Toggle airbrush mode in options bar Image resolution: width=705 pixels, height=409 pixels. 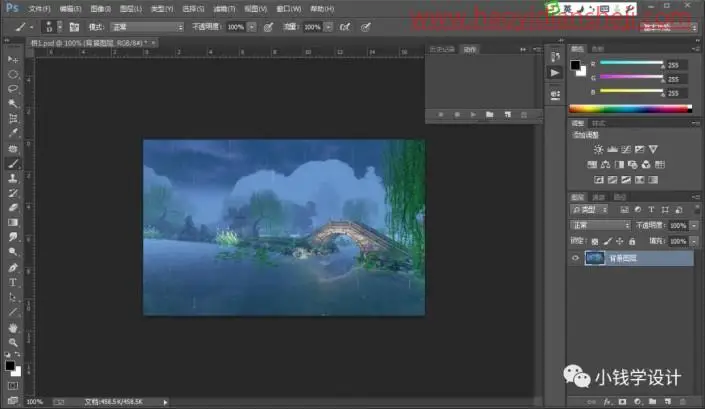point(345,27)
